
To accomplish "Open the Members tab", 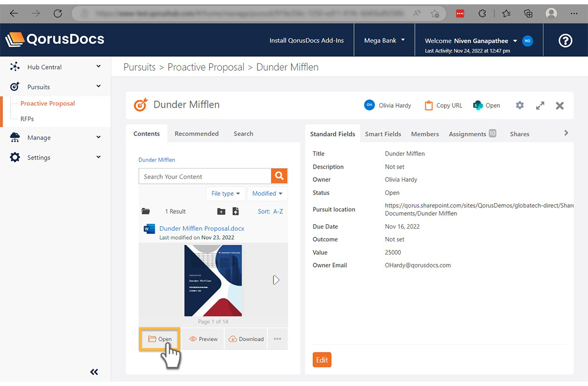I will 425,134.
